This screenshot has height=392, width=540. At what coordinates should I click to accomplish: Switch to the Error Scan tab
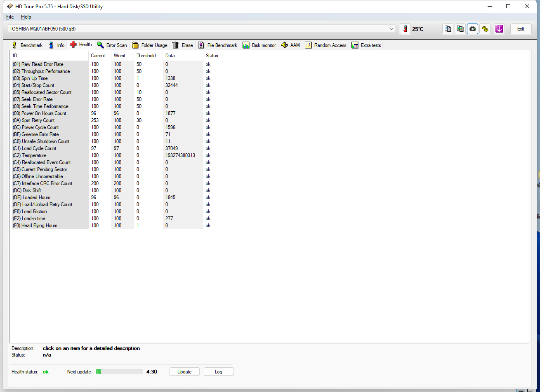112,45
